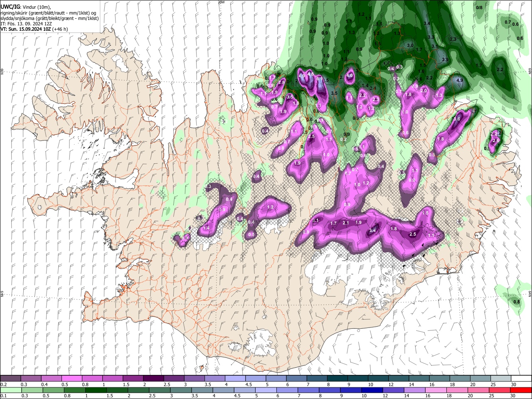The height and width of the screenshot is (399, 532).
Task: Pick the darkest green rain legend swatch at 1
Action: click(96, 390)
